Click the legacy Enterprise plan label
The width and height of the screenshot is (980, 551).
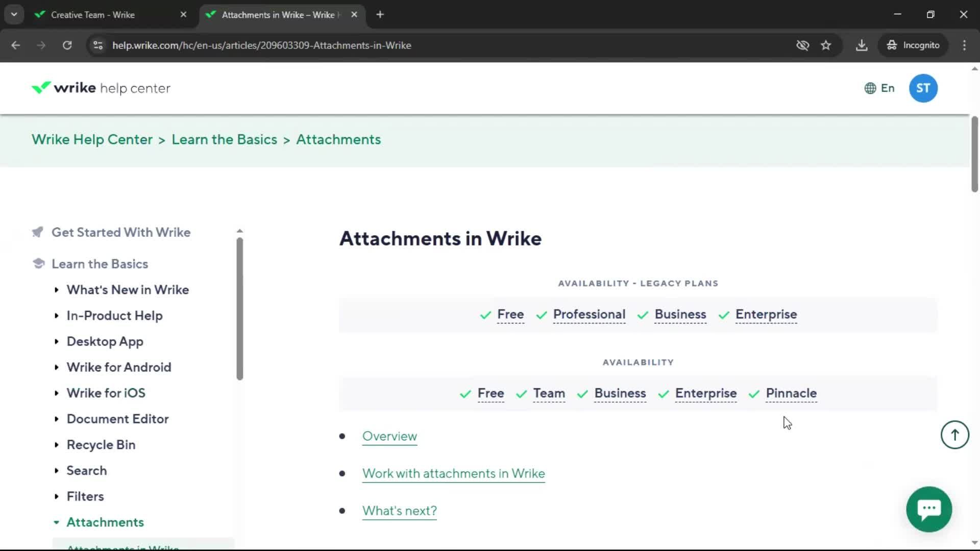point(766,315)
